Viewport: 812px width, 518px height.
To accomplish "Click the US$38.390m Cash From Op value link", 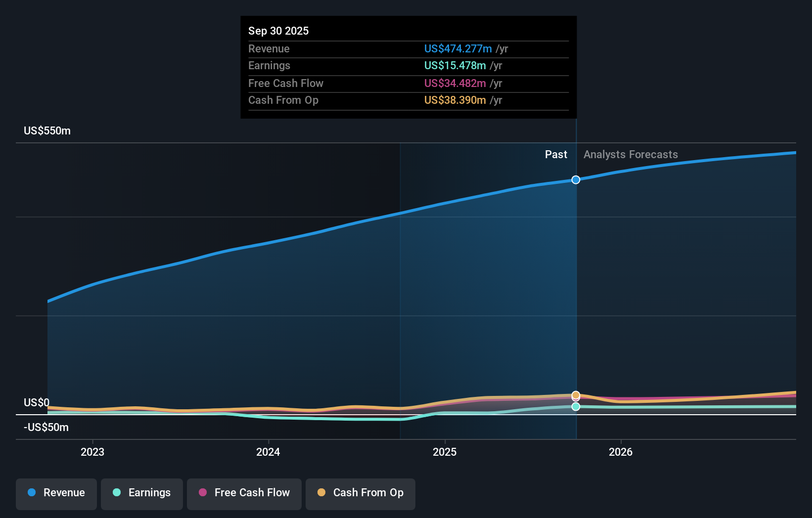I will pyautogui.click(x=453, y=100).
